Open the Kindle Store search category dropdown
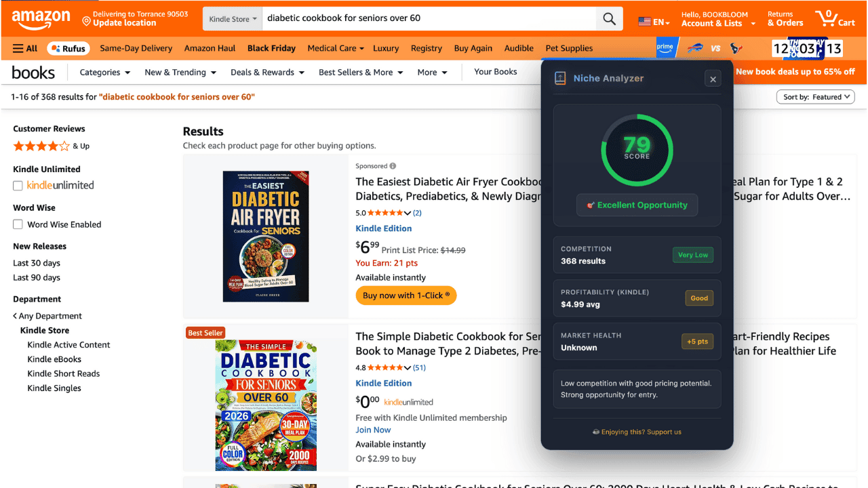 tap(232, 18)
